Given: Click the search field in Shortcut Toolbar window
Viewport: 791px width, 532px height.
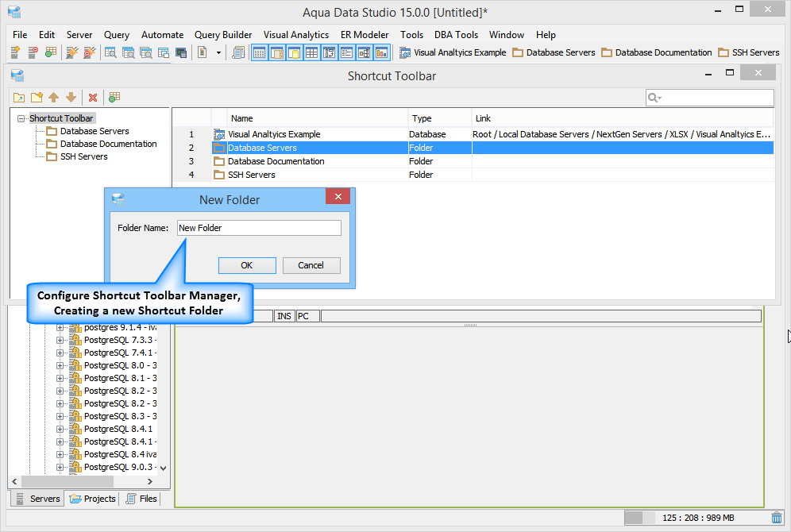Looking at the screenshot, I should (709, 98).
